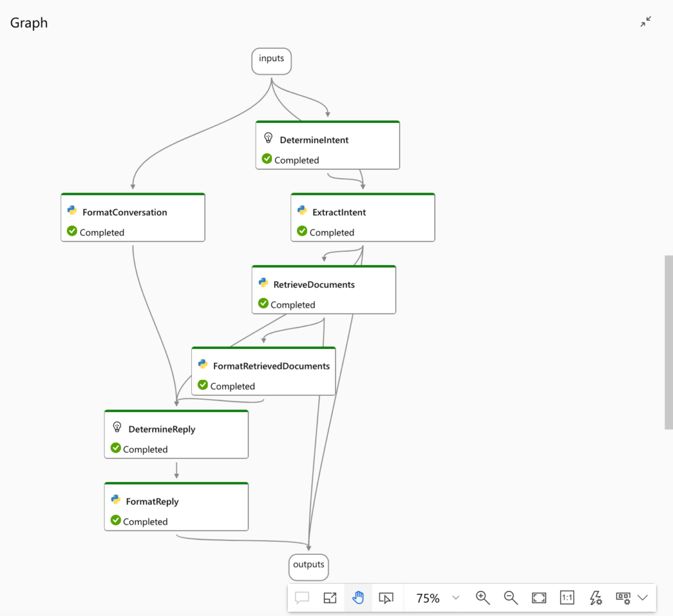The image size is (673, 616).
Task: Click the RetrieveDocuments node
Action: click(323, 290)
